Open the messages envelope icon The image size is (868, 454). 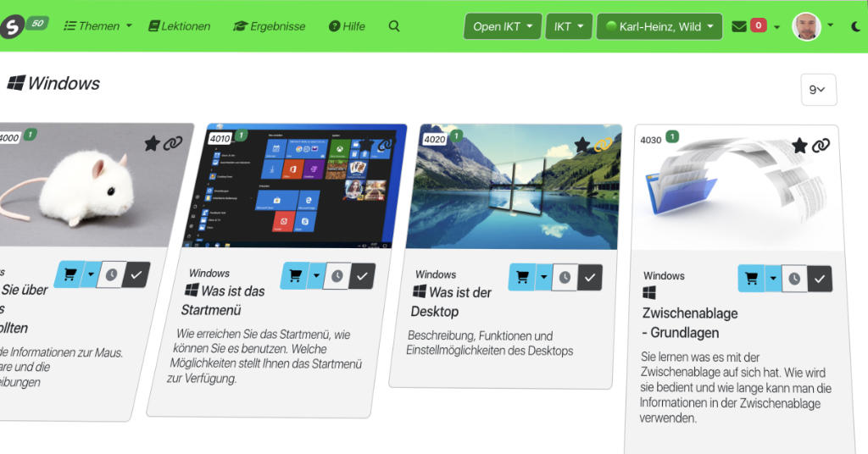tap(739, 26)
